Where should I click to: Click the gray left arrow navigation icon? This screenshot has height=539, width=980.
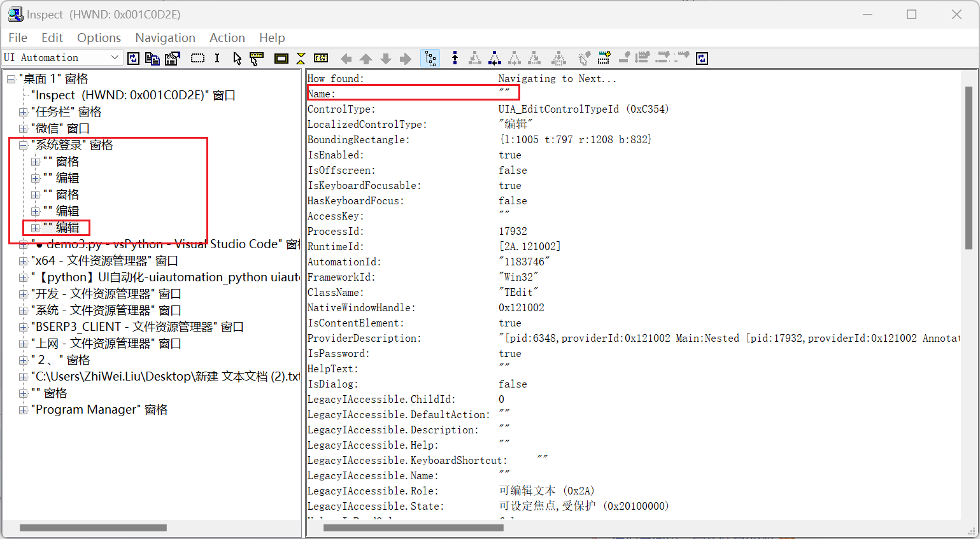[346, 59]
